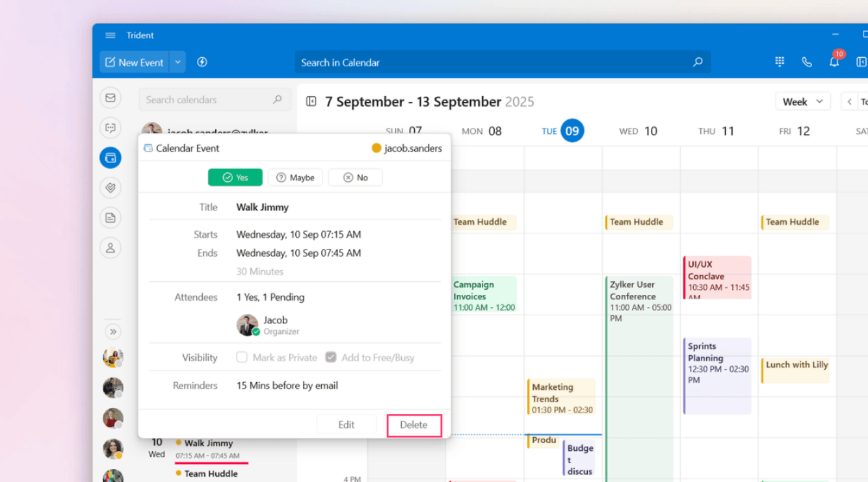Viewport: 868px width, 482px height.
Task: Open the Mail module in sidebar
Action: 111,98
